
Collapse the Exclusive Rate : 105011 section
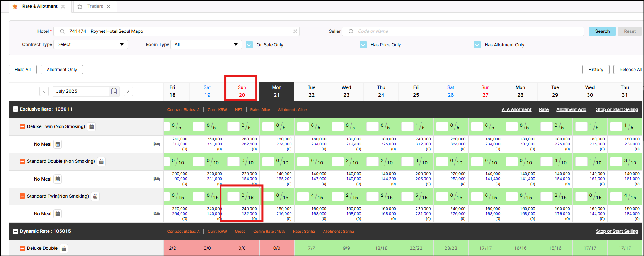point(15,109)
